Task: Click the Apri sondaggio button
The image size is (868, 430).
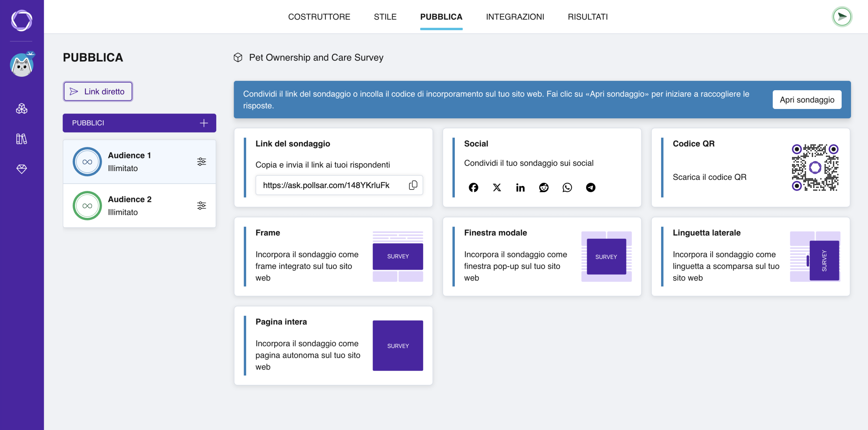Action: click(x=807, y=100)
